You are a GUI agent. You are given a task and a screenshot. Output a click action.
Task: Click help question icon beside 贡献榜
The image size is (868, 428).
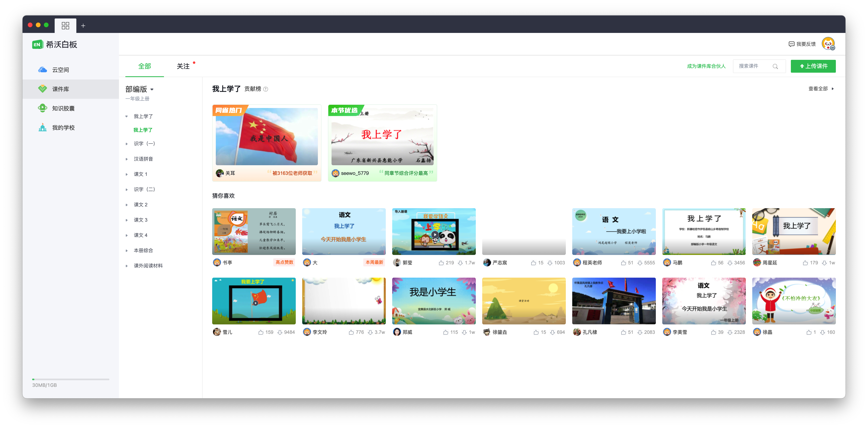click(265, 89)
